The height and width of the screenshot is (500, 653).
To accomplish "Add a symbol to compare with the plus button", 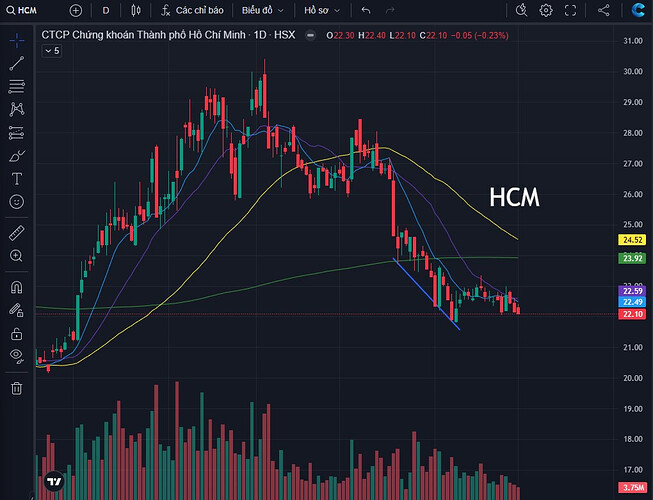I will (75, 10).
